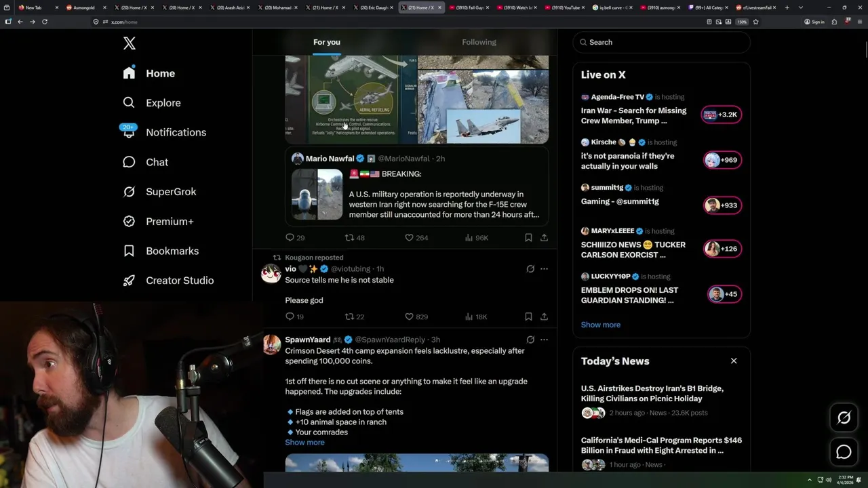This screenshot has width=868, height=488.
Task: Open the @viotubing handle link
Action: click(x=351, y=269)
